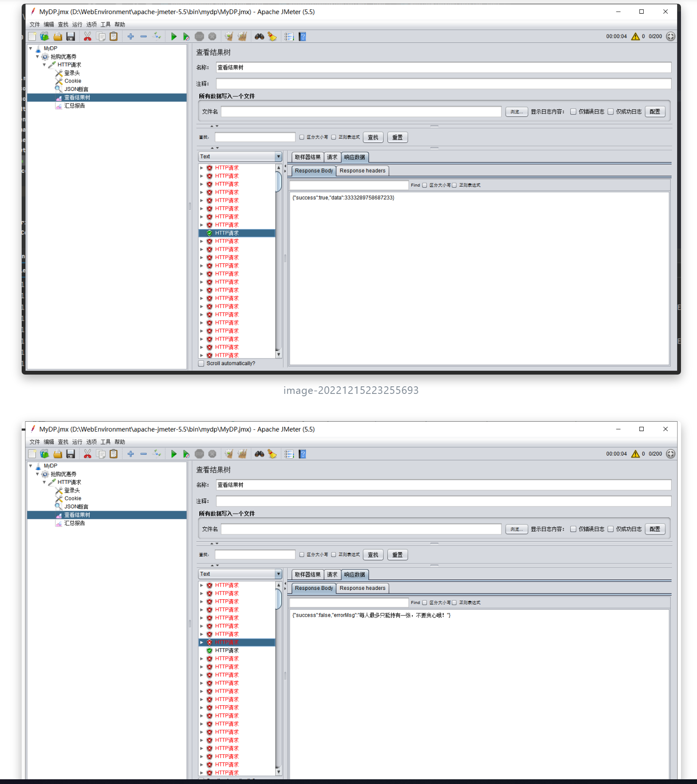Collapse 抢购优惠券 node in lower window
Screen dimensions: 697x784
[38, 474]
